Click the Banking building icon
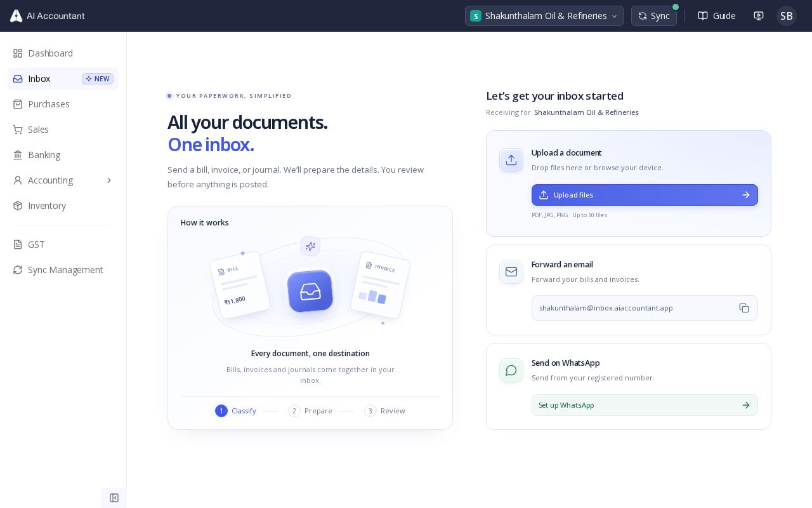The image size is (812, 508). (18, 155)
